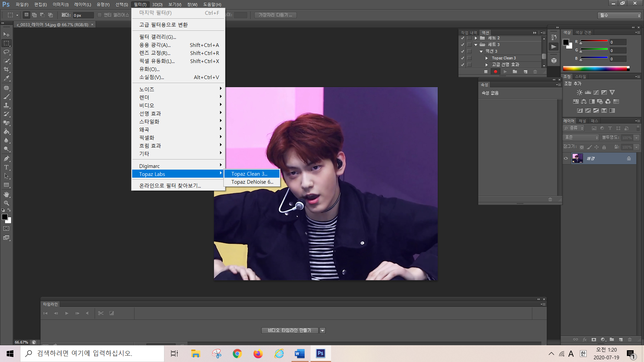Toggle checkmark for 세트 2 action set
The image size is (644, 362).
(463, 38)
